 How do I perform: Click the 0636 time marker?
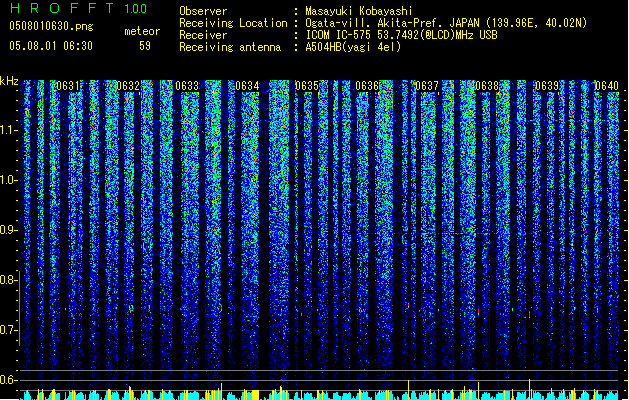[x=367, y=86]
